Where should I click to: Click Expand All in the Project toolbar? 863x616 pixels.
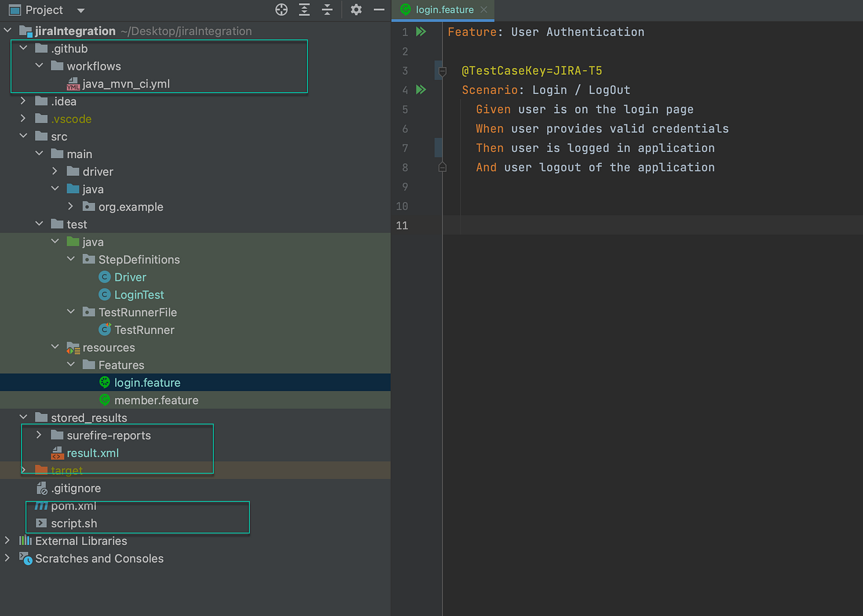pos(304,10)
